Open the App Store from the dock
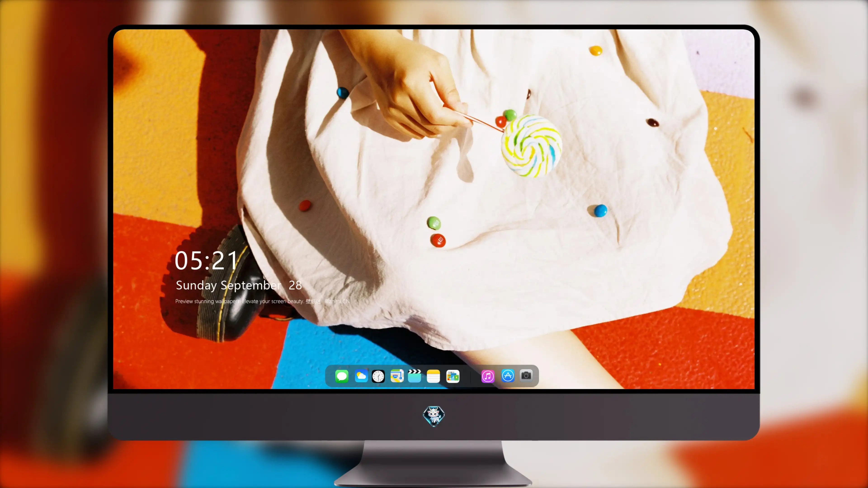Viewport: 868px width, 488px height. (507, 375)
